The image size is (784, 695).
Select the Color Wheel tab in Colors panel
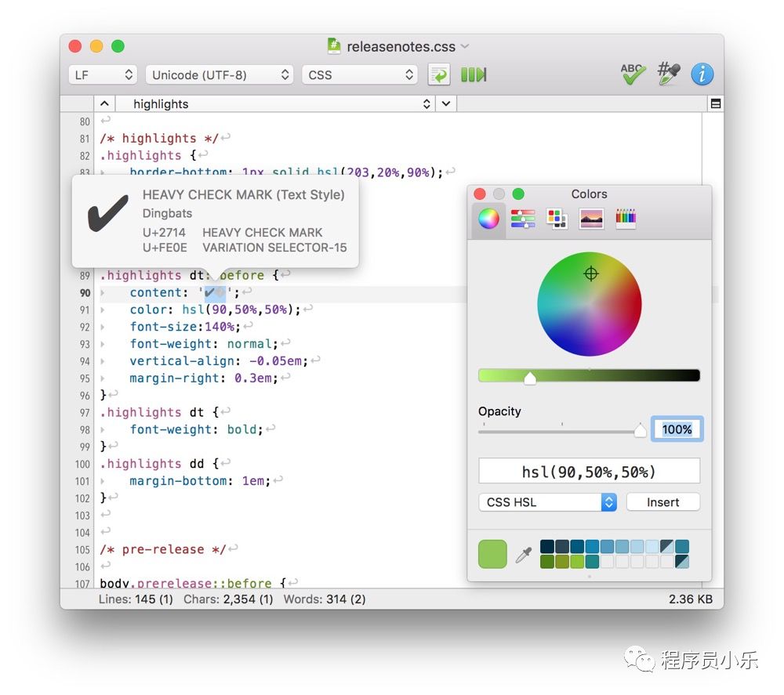pos(488,219)
